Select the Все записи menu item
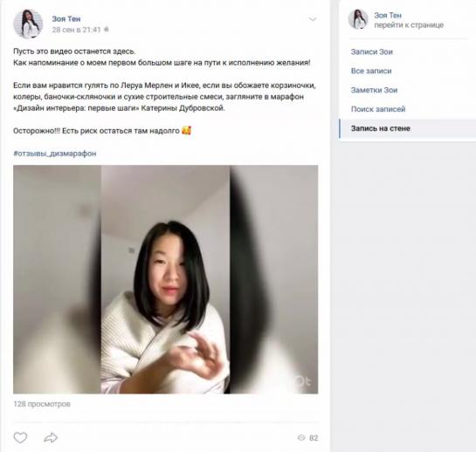This screenshot has width=476, height=452. 371,71
